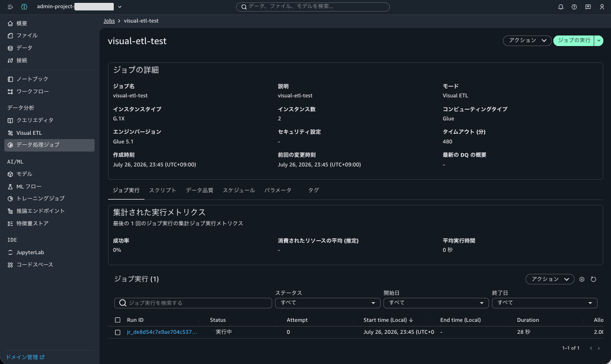Open the user profile icon
This screenshot has height=364, width=611.
pos(602,7)
